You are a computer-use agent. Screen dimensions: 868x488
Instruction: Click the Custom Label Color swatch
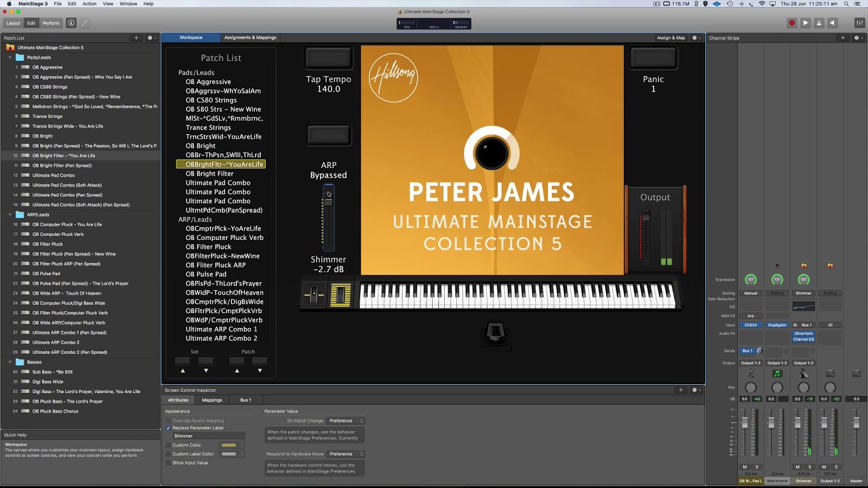point(229,454)
